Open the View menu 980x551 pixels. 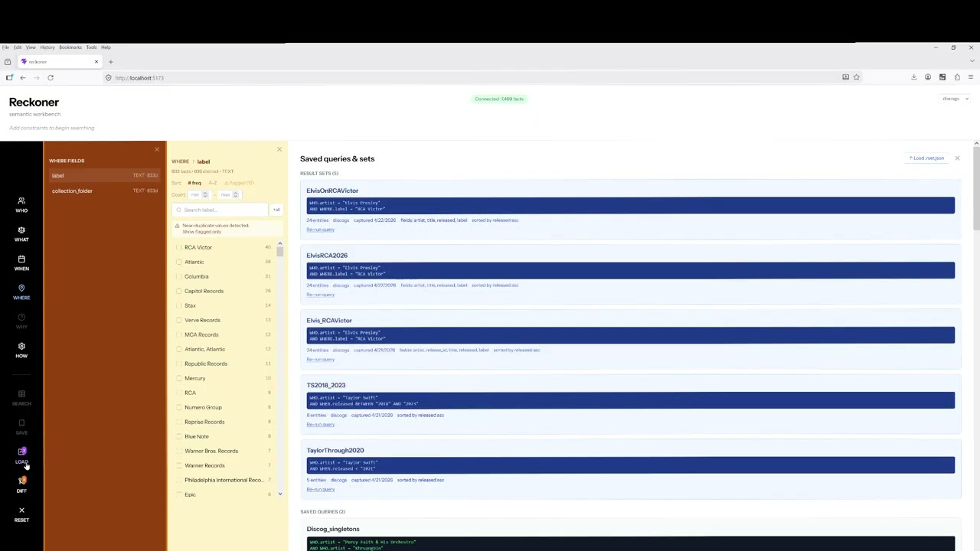31,47
